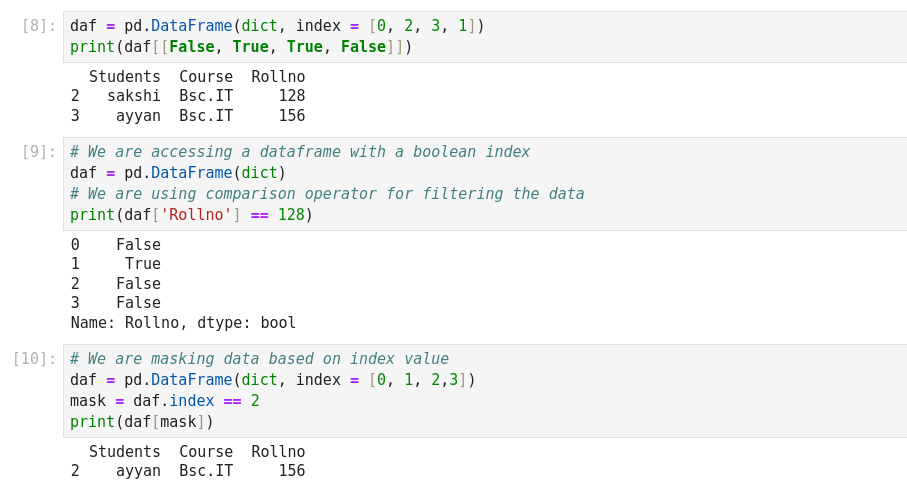Click the ayyan row in cell 10 output
907x488 pixels.
[x=187, y=471]
